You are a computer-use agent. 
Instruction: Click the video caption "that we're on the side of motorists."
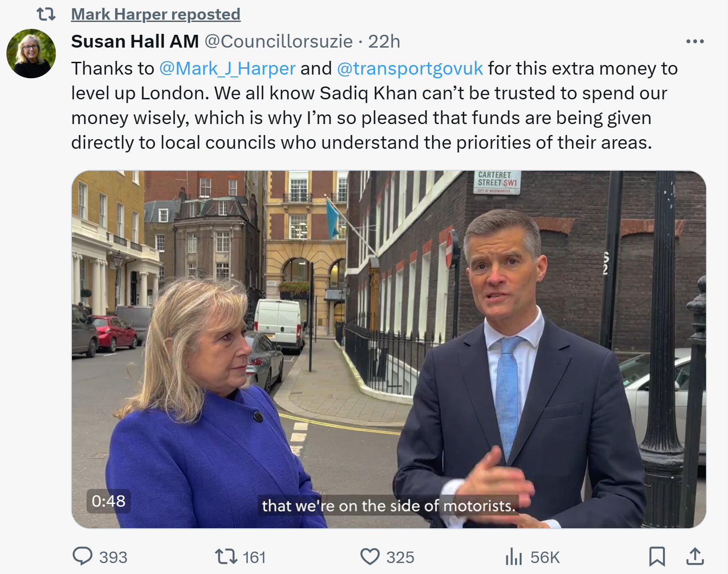pyautogui.click(x=388, y=506)
